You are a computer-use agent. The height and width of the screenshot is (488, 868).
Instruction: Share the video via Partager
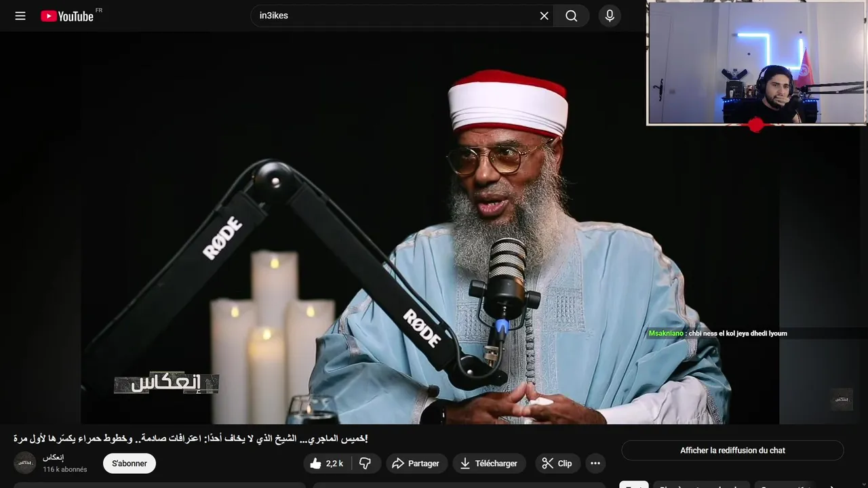417,464
